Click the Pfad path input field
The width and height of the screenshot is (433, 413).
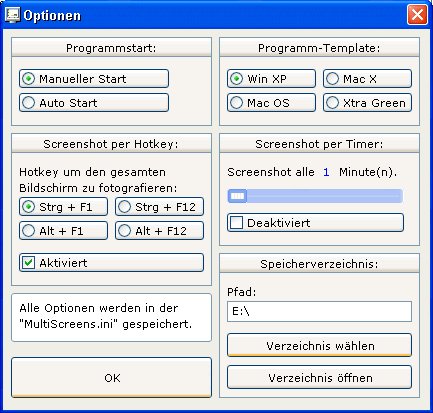point(319,311)
